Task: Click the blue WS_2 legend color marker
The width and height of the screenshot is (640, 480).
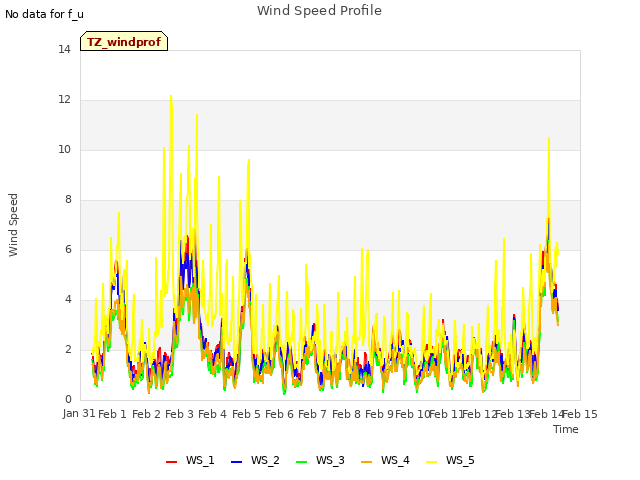Action: click(x=236, y=462)
